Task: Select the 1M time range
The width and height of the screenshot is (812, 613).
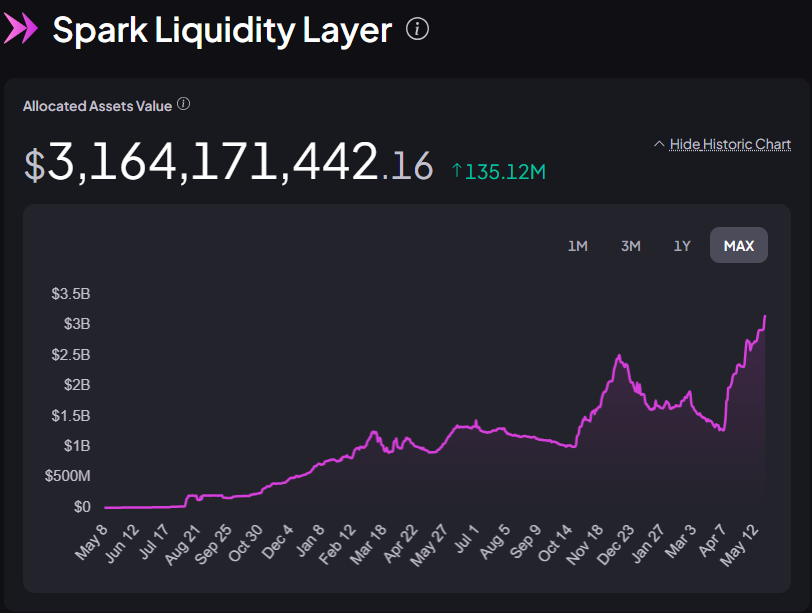Action: coord(577,245)
